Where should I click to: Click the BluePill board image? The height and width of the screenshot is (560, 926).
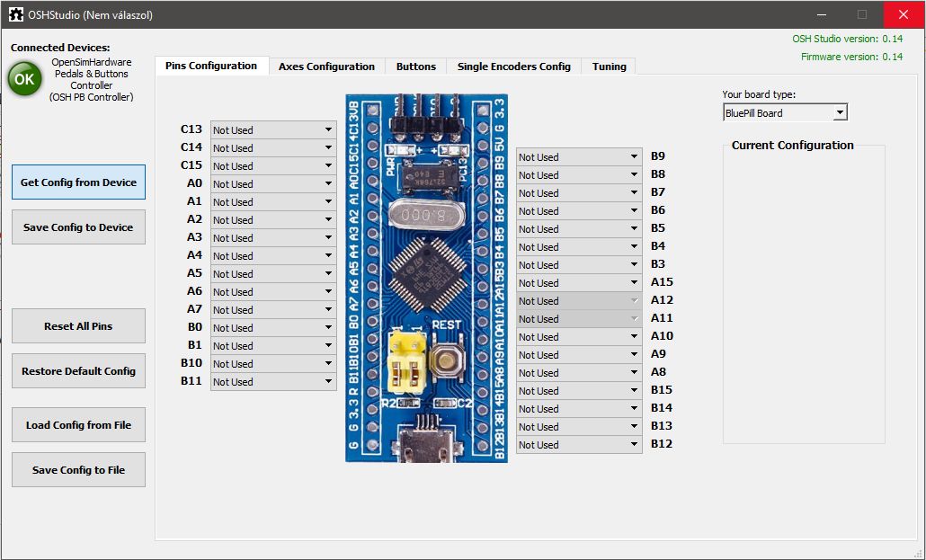[426, 277]
